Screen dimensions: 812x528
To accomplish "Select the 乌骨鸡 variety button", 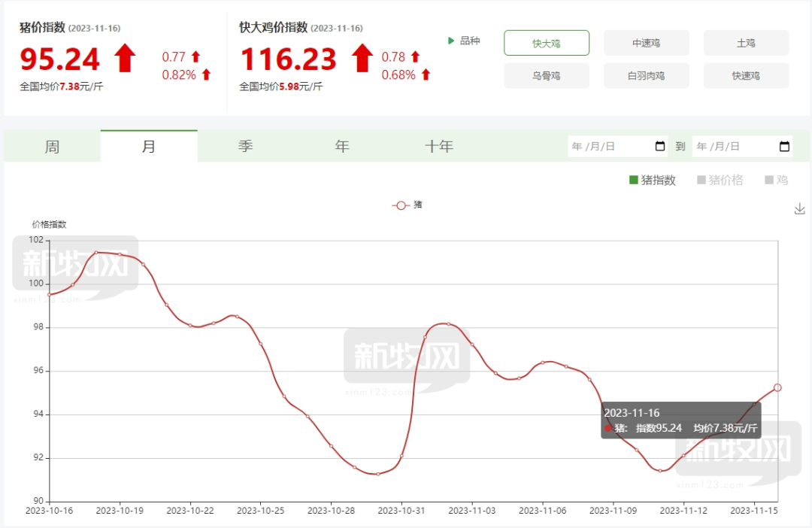I will [x=547, y=76].
